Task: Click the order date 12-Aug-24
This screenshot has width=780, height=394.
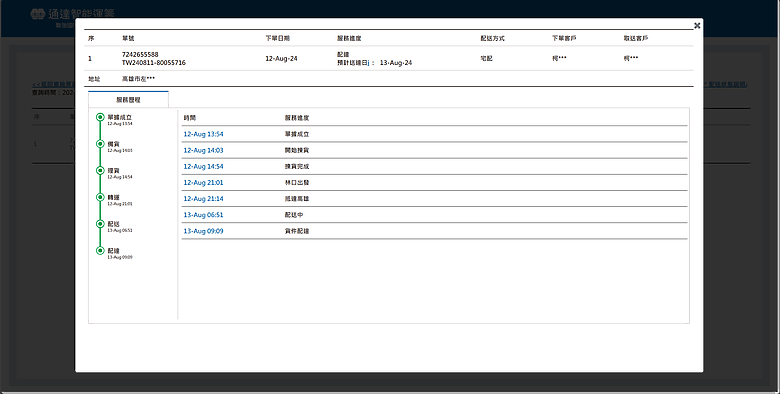Action: 281,58
